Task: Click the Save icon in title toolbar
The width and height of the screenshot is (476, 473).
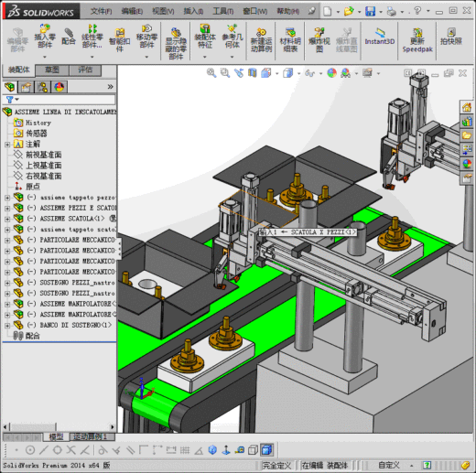Action: coord(370,12)
